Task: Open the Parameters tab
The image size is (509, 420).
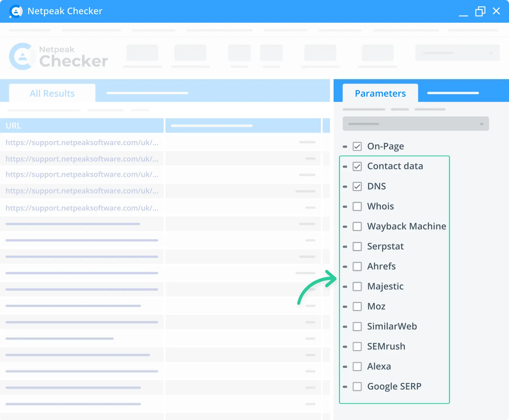Action: pyautogui.click(x=380, y=93)
